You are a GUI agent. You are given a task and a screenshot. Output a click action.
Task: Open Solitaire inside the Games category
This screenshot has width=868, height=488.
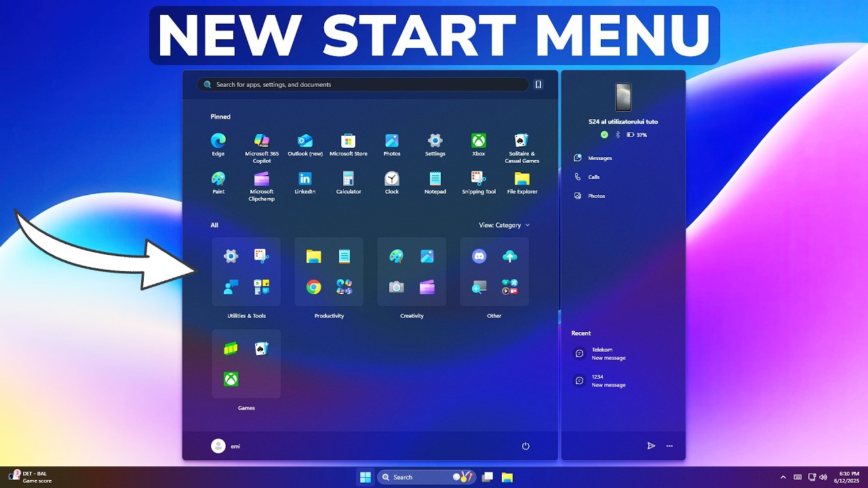(262, 348)
